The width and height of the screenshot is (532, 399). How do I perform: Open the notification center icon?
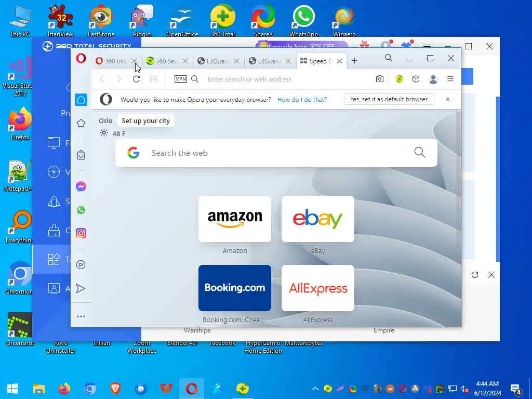coord(516,389)
